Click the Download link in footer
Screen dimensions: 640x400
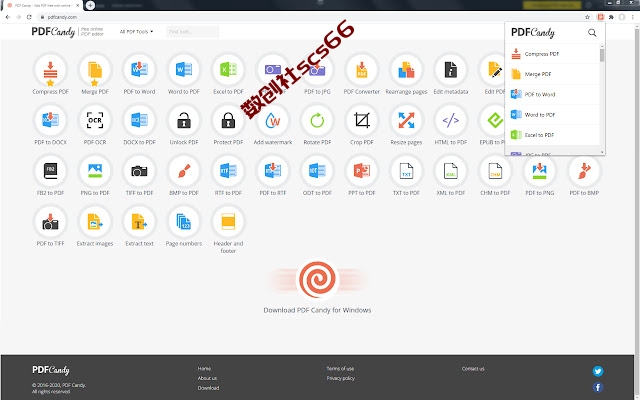(x=208, y=388)
